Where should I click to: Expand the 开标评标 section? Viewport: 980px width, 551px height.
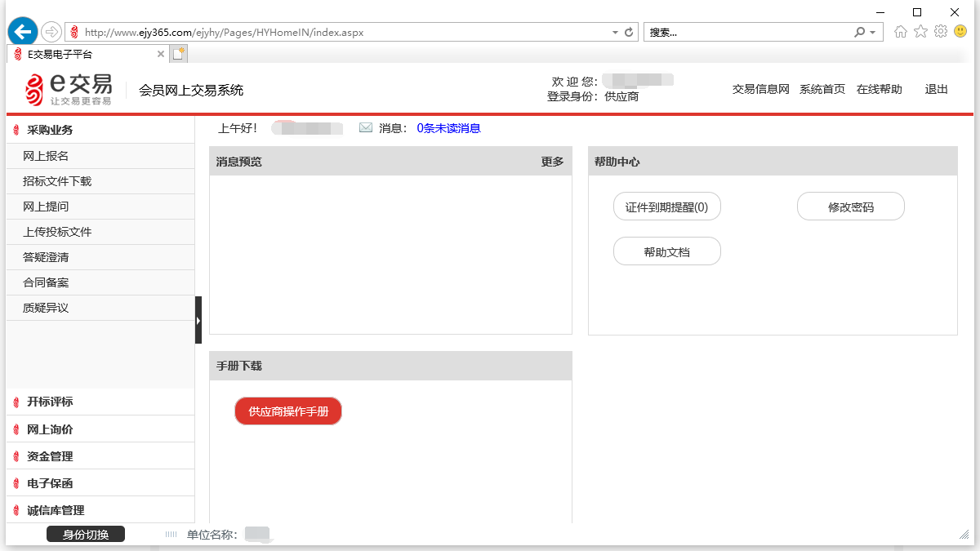pos(100,402)
